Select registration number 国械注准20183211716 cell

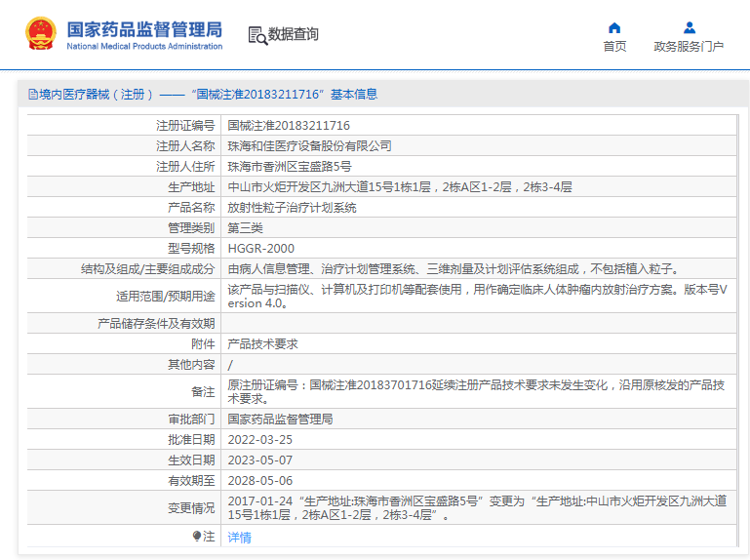coord(289,126)
